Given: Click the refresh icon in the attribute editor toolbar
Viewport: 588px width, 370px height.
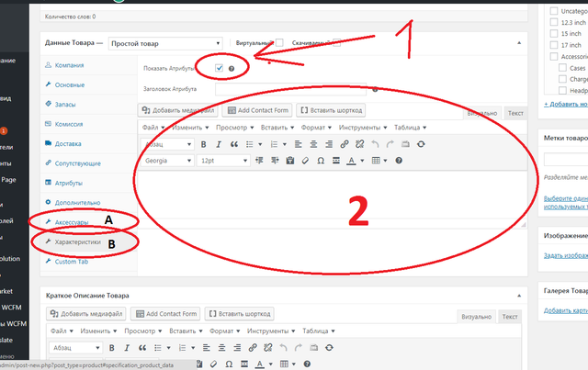Looking at the screenshot, I should 421,144.
